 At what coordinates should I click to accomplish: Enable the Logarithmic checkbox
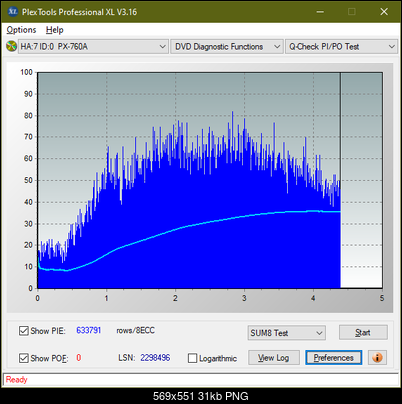(193, 358)
